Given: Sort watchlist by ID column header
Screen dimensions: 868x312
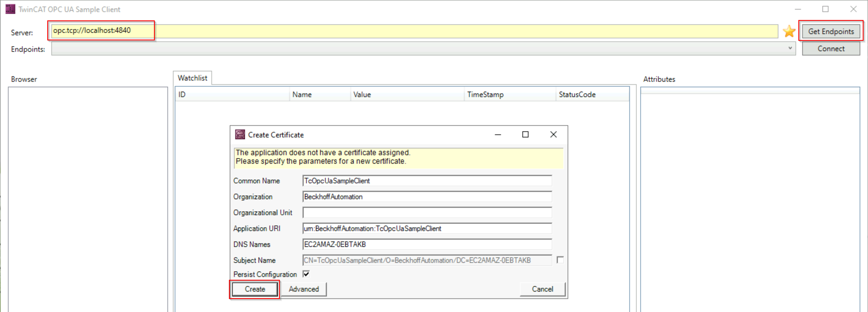Looking at the screenshot, I should (233, 95).
